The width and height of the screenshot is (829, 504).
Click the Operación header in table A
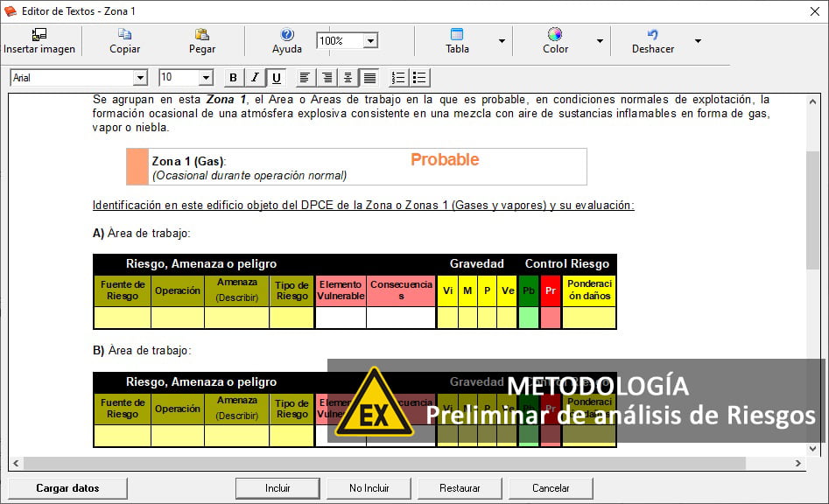[178, 290]
